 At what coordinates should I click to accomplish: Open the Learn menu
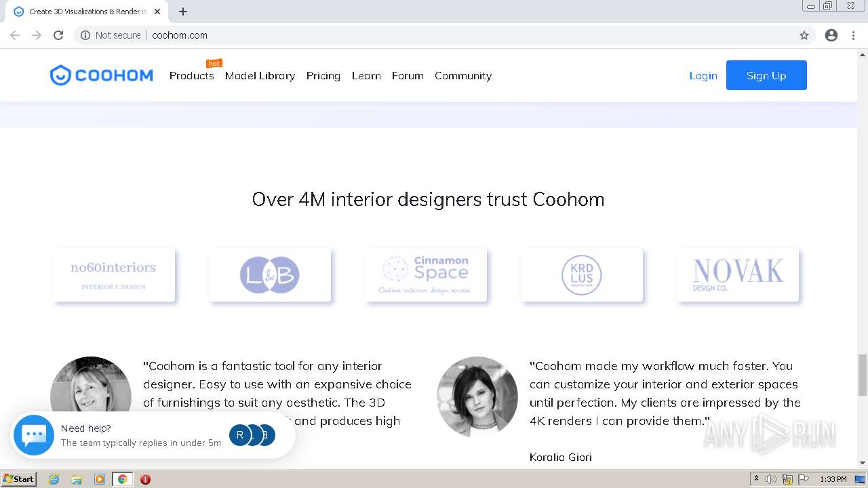coord(366,76)
